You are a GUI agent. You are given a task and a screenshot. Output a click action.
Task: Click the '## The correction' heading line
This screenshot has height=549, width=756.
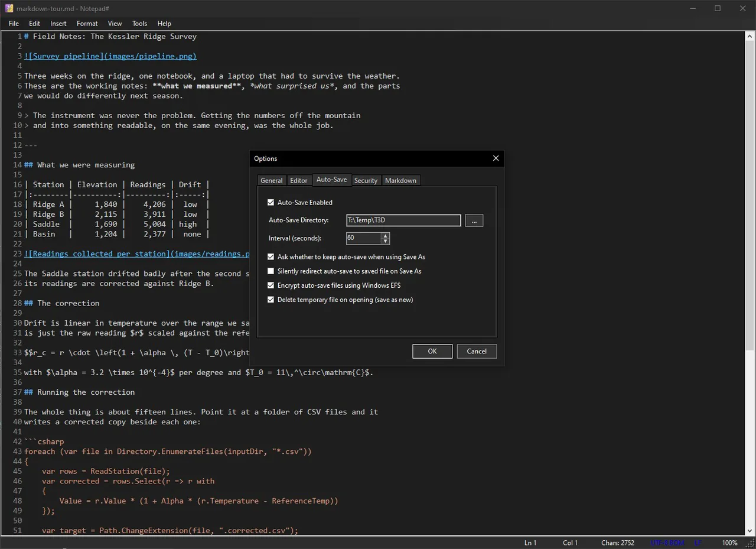tap(62, 303)
